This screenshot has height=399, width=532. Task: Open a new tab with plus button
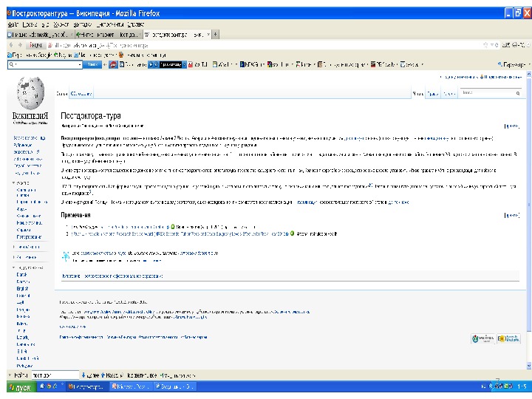point(216,34)
